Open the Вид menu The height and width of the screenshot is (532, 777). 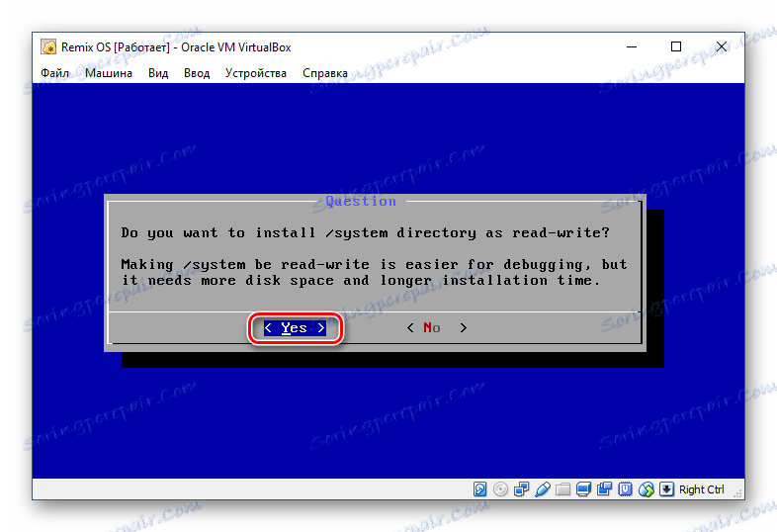pyautogui.click(x=158, y=73)
